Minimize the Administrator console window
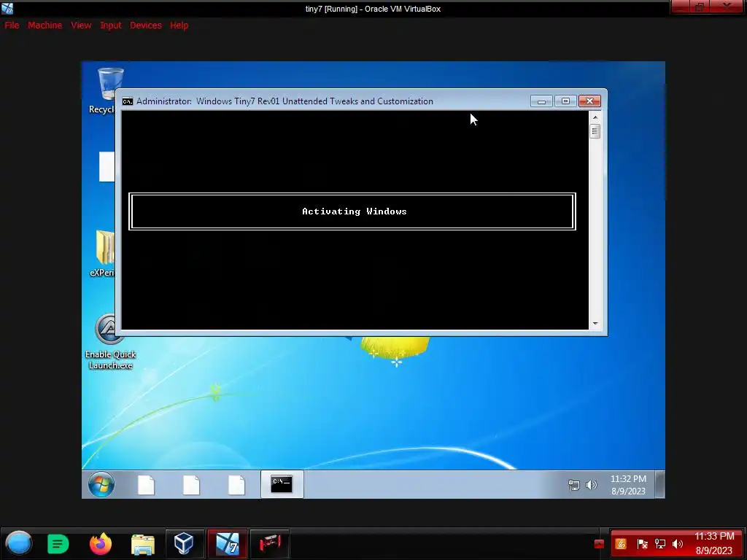 pyautogui.click(x=542, y=101)
